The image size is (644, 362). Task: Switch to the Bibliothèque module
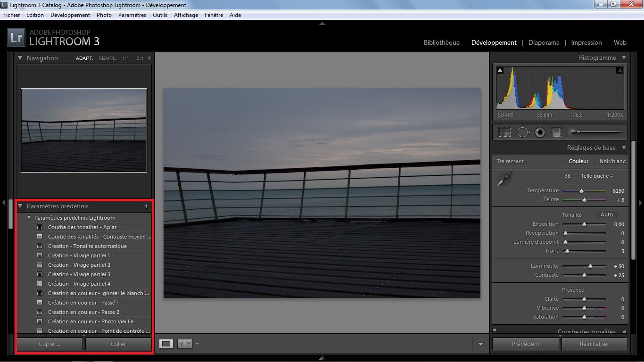(x=441, y=42)
